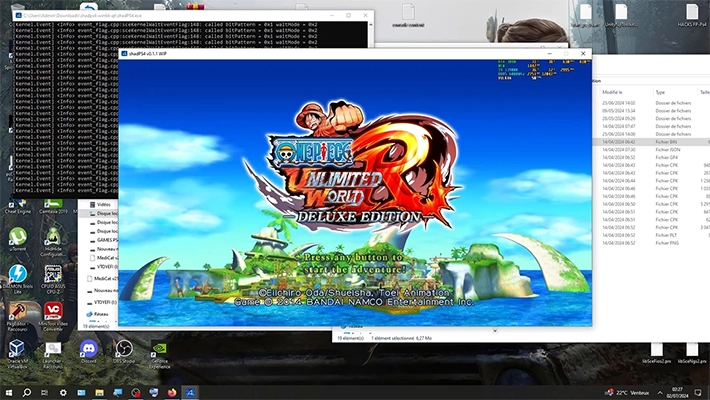Open Settings gear in the taskbar

pyautogui.click(x=63, y=392)
